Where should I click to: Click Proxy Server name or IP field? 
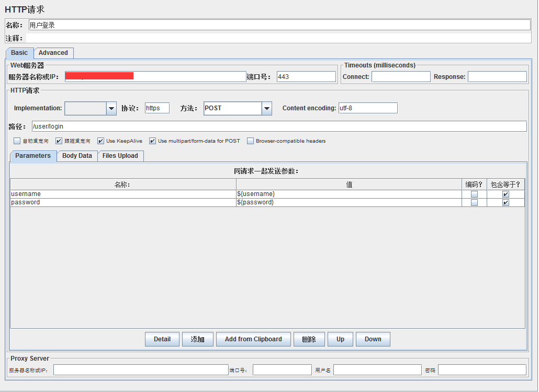click(x=141, y=370)
